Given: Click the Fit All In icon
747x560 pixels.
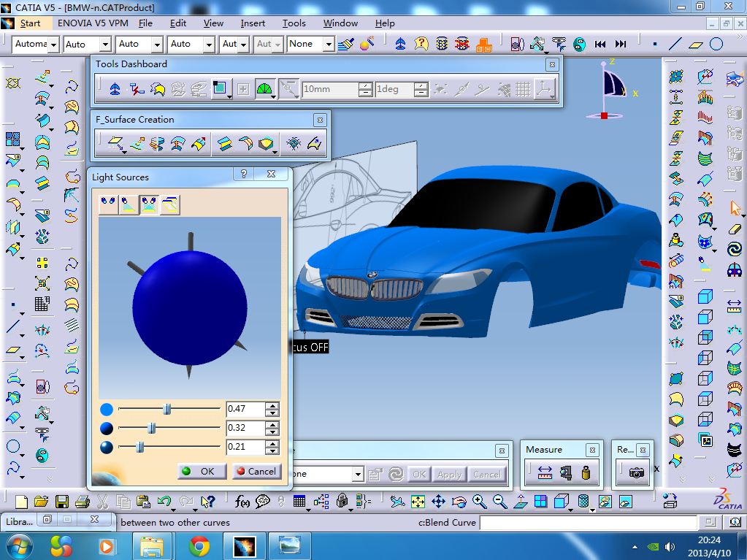Looking at the screenshot, I should [418, 502].
